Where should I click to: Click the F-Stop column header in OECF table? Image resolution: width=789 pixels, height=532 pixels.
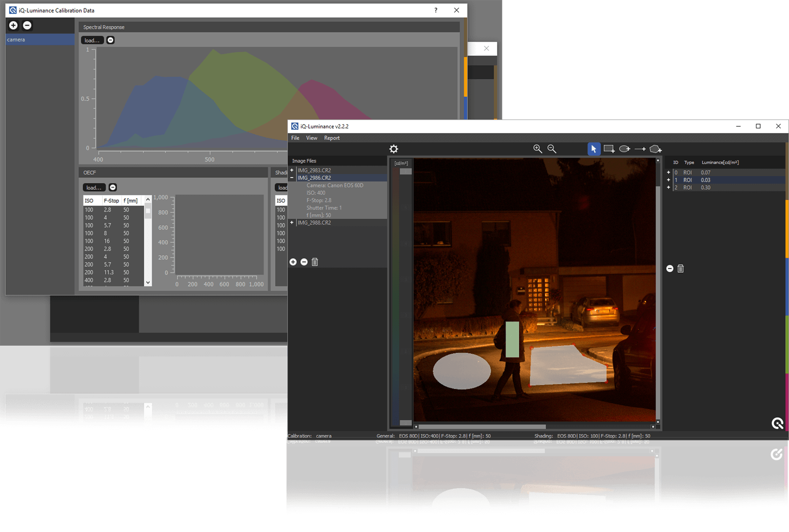click(x=111, y=201)
